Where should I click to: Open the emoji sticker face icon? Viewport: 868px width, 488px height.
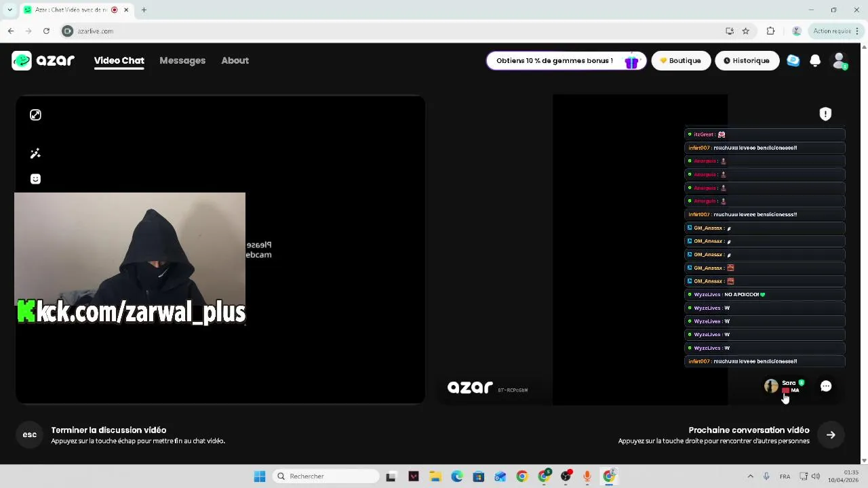(x=35, y=179)
